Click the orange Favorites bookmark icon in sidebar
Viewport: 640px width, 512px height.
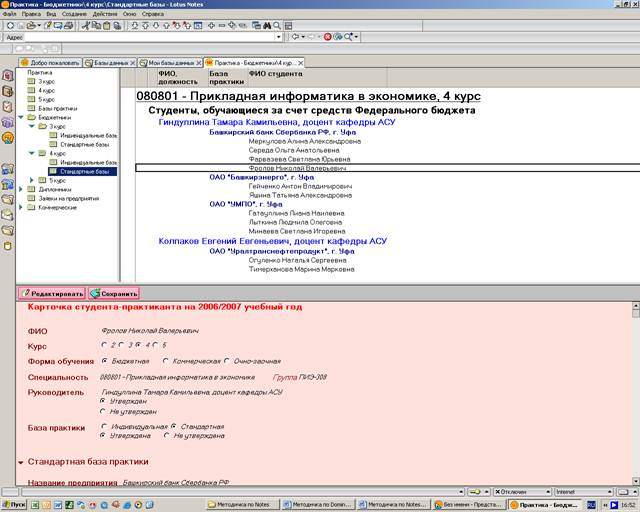point(8,138)
